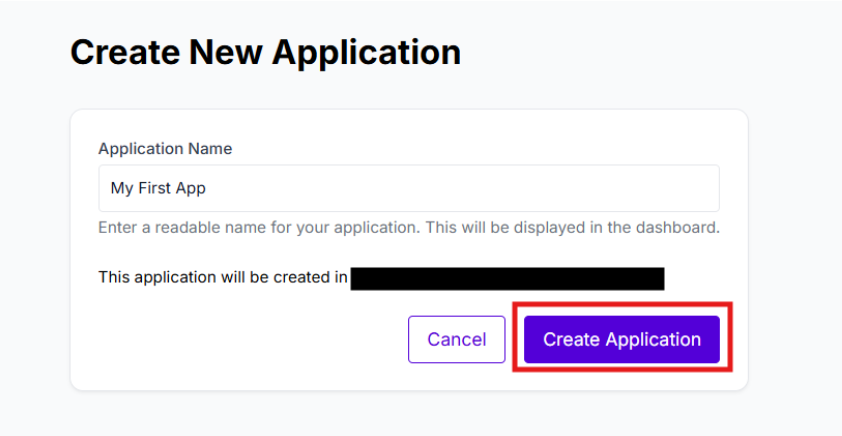Click the word "Application" in the page heading
Image resolution: width=842 pixels, height=436 pixels.
[x=371, y=52]
